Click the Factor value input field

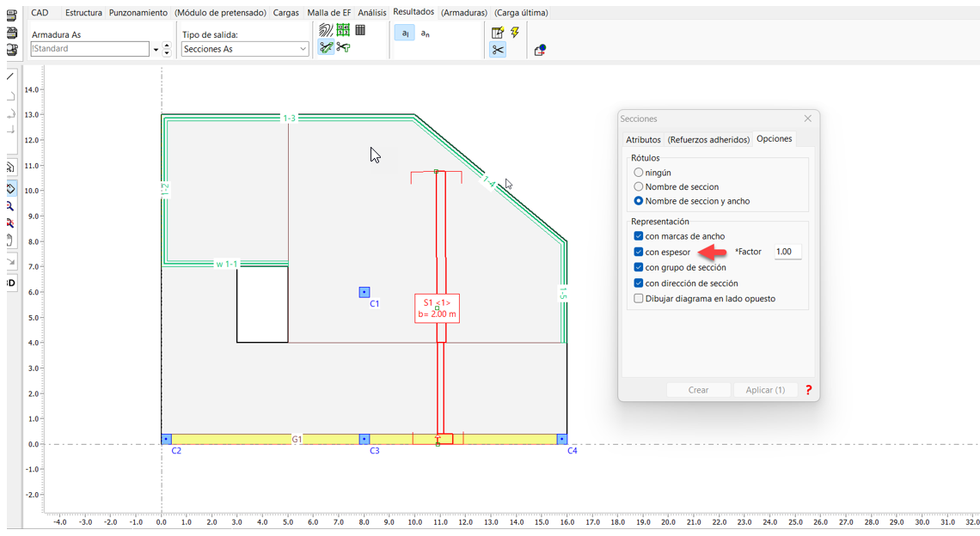(x=787, y=252)
